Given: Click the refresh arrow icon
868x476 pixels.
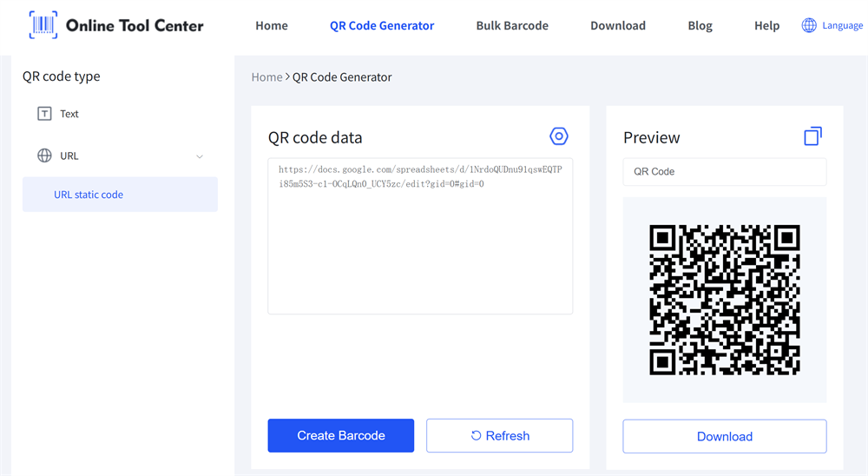Looking at the screenshot, I should pos(476,435).
